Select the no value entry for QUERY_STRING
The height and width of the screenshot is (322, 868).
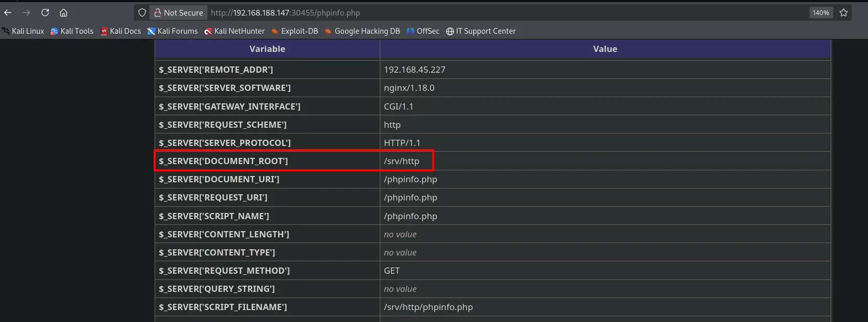(400, 289)
